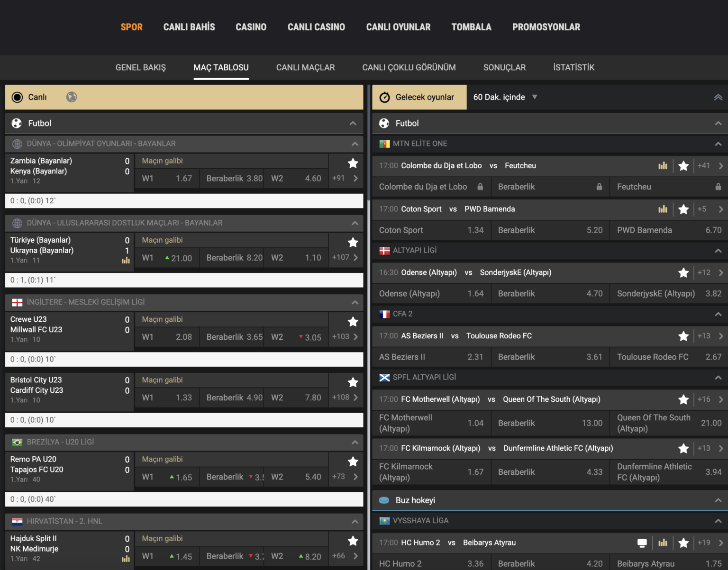Bet on Beibarys Atyrau at 1.75
The image size is (728, 570).
[x=669, y=563]
